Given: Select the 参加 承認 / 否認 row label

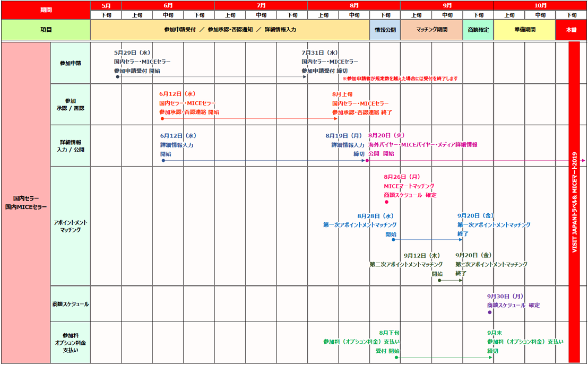Looking at the screenshot, I should tap(71, 105).
